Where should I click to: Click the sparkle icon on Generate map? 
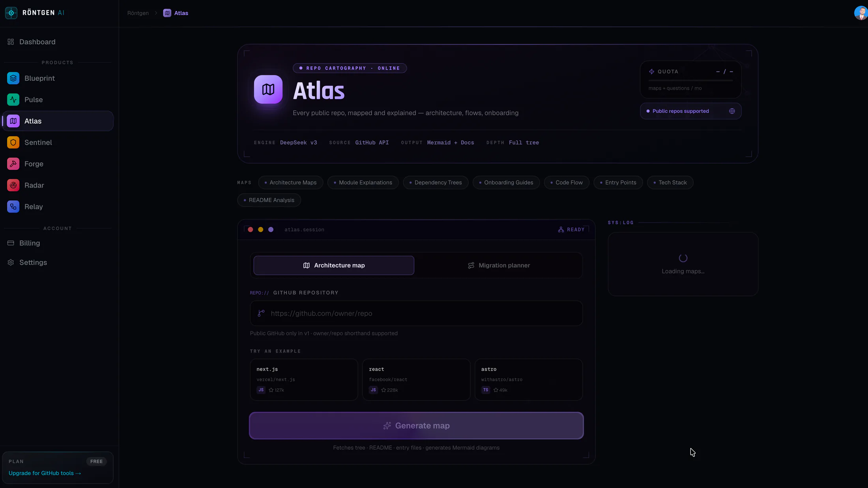387,426
